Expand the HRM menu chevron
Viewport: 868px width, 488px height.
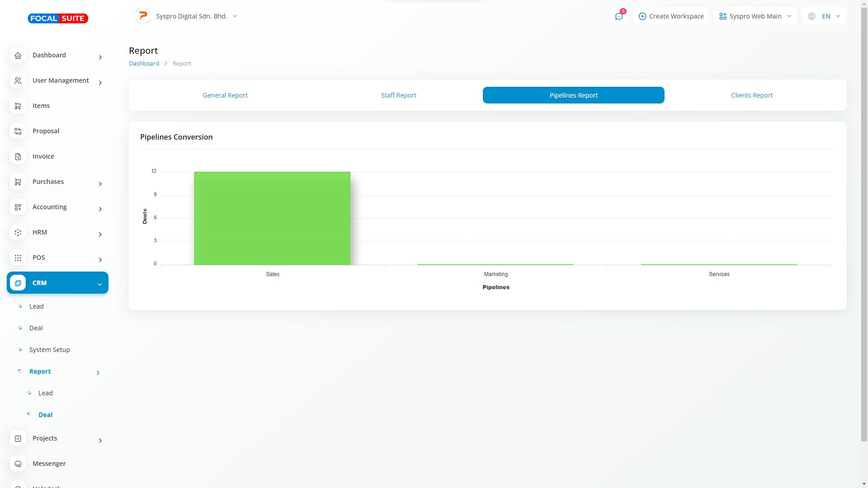(x=100, y=234)
